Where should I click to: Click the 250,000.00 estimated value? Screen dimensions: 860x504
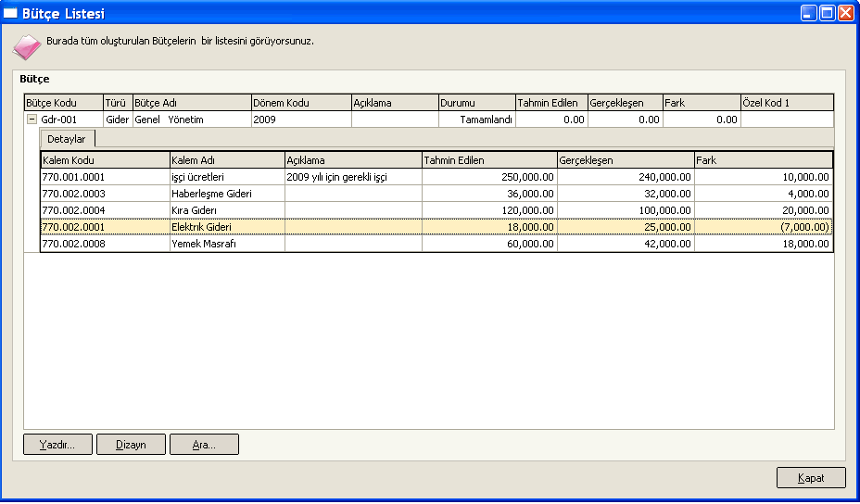(489, 177)
